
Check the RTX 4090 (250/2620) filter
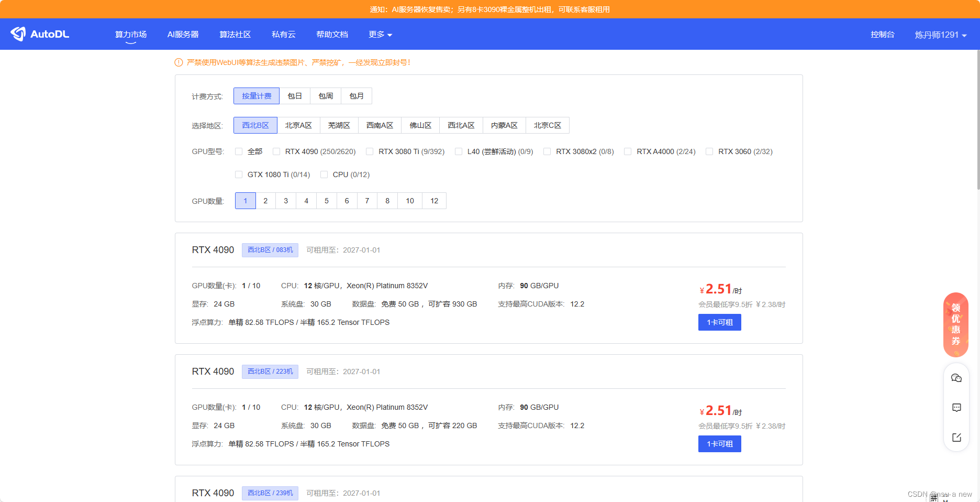(276, 151)
